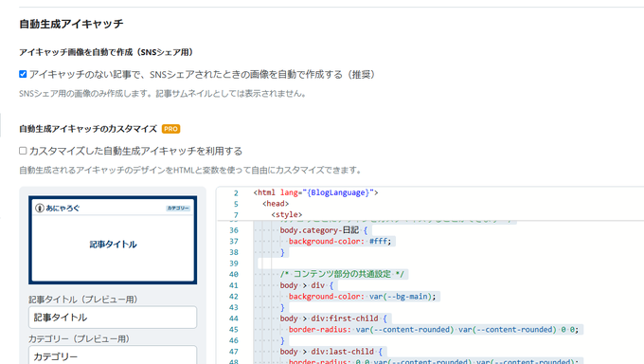Click code line number 41

coord(234,285)
